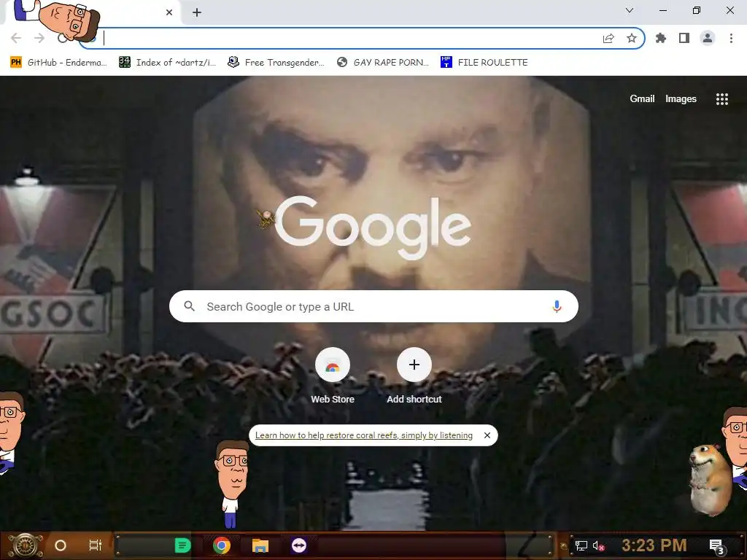The image size is (747, 560).
Task: Open the tab search chevron
Action: tap(630, 10)
